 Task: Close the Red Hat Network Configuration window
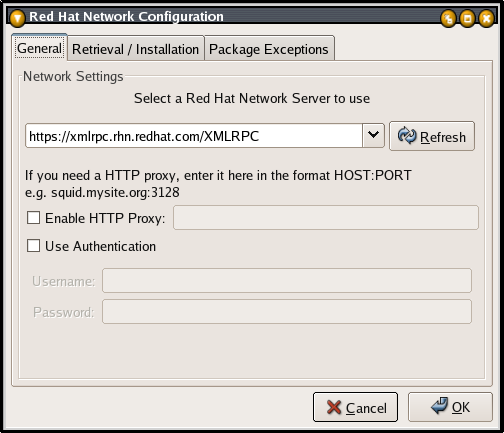pos(486,18)
